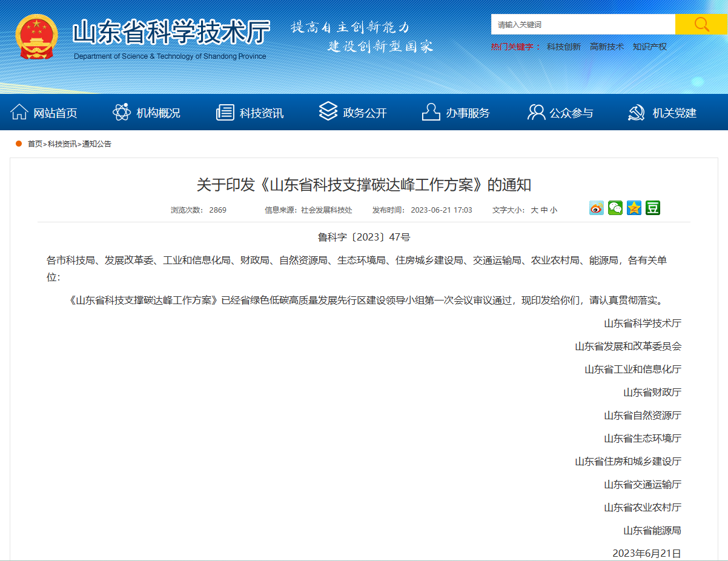The image size is (728, 561).
Task: Click the national emblem logo
Action: coord(37,37)
